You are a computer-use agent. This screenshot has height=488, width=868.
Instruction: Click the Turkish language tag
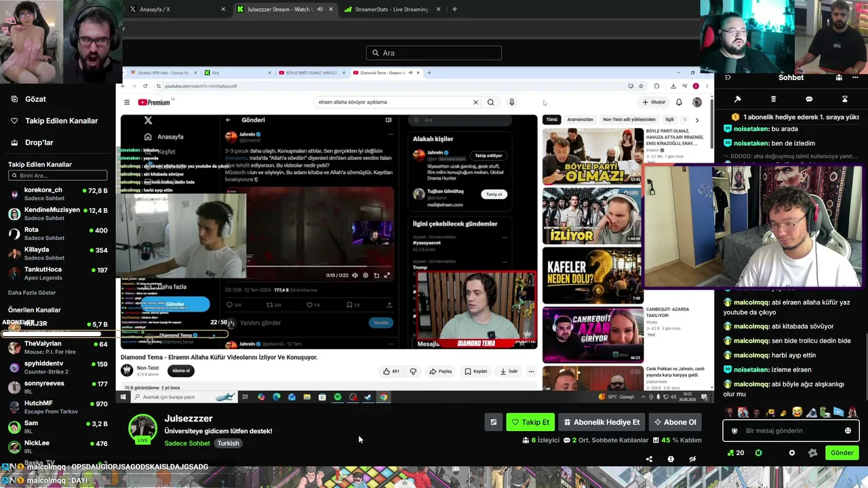pos(228,443)
